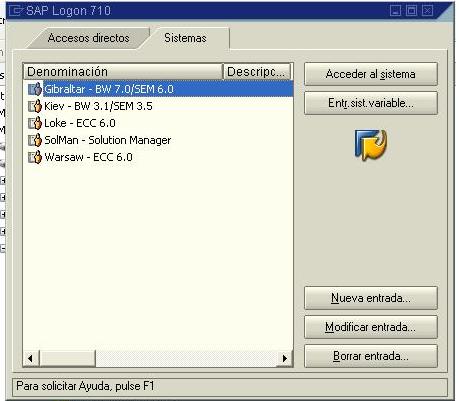The image size is (459, 401).
Task: Click the Descripc... column header
Action: click(257, 72)
